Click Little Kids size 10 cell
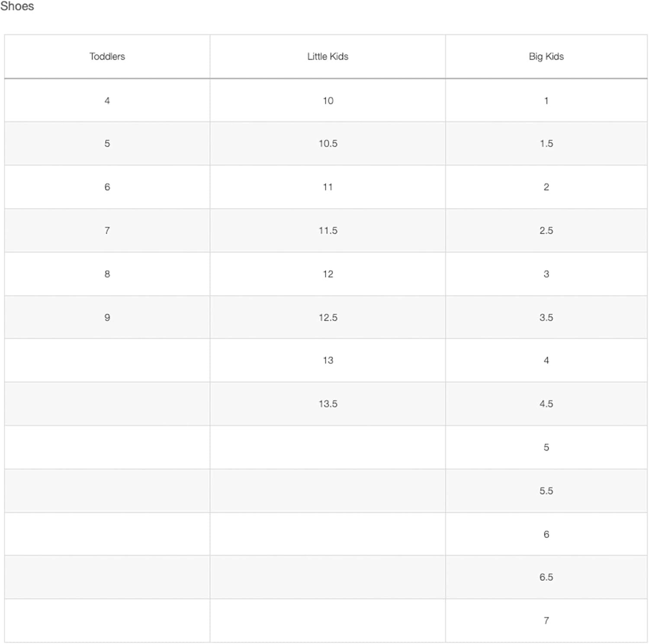This screenshot has height=644, width=649. pyautogui.click(x=328, y=100)
